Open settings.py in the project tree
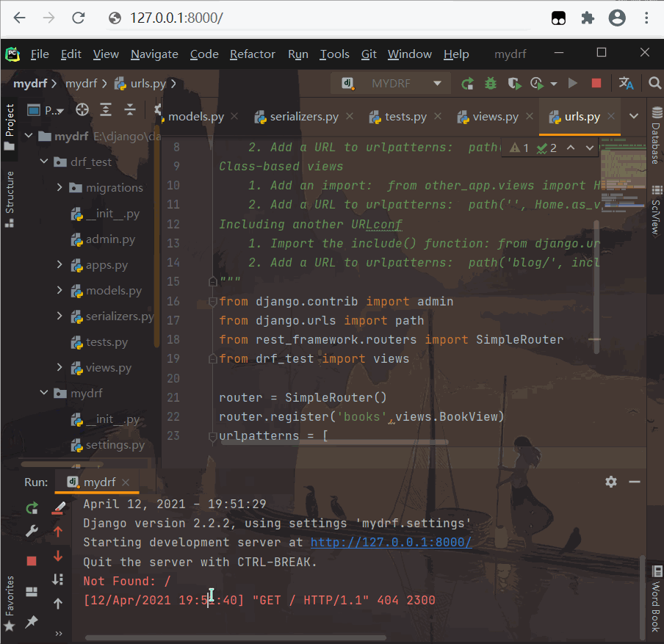The width and height of the screenshot is (664, 644). pyautogui.click(x=115, y=445)
